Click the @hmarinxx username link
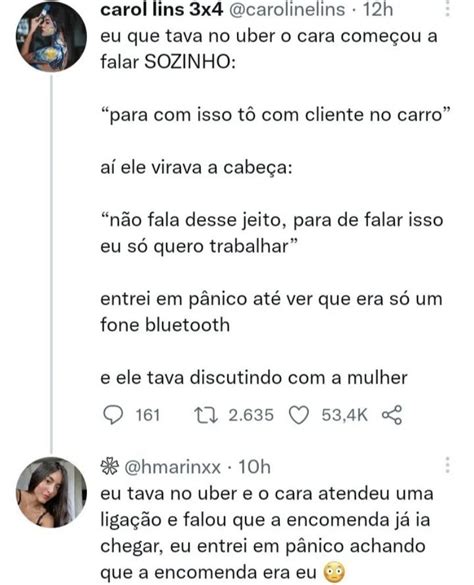 click(x=172, y=467)
